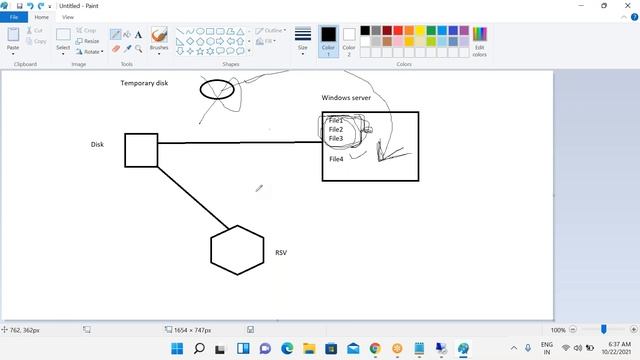Open Google Chrome from taskbar
The height and width of the screenshot is (360, 640).
pos(375,349)
